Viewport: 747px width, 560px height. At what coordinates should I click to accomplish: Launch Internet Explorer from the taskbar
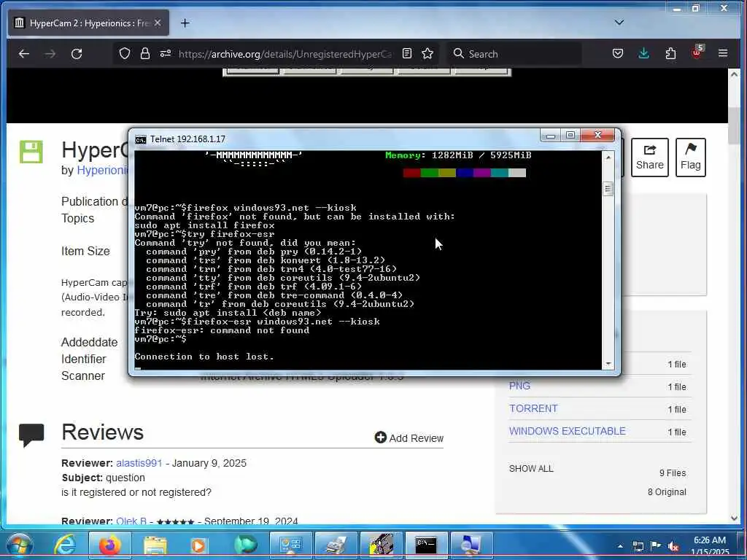coord(65,545)
